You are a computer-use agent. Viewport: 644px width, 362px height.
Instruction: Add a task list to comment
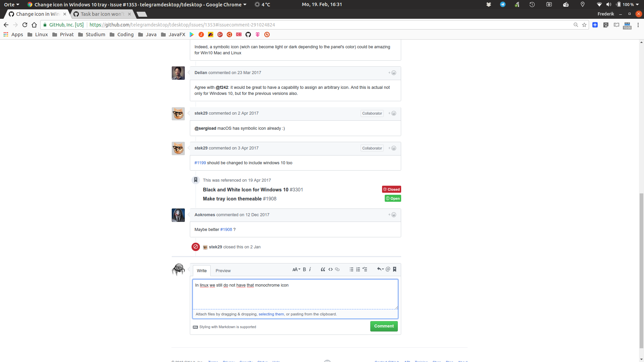[365, 269]
